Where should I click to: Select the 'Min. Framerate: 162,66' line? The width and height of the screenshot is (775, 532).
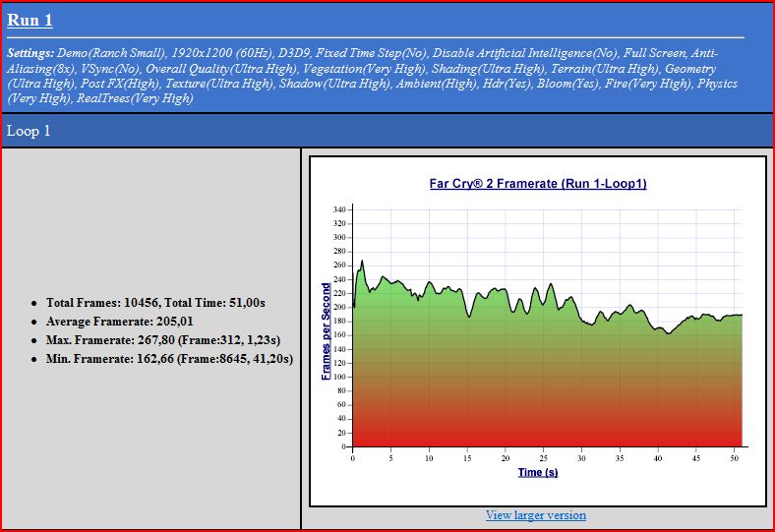169,359
